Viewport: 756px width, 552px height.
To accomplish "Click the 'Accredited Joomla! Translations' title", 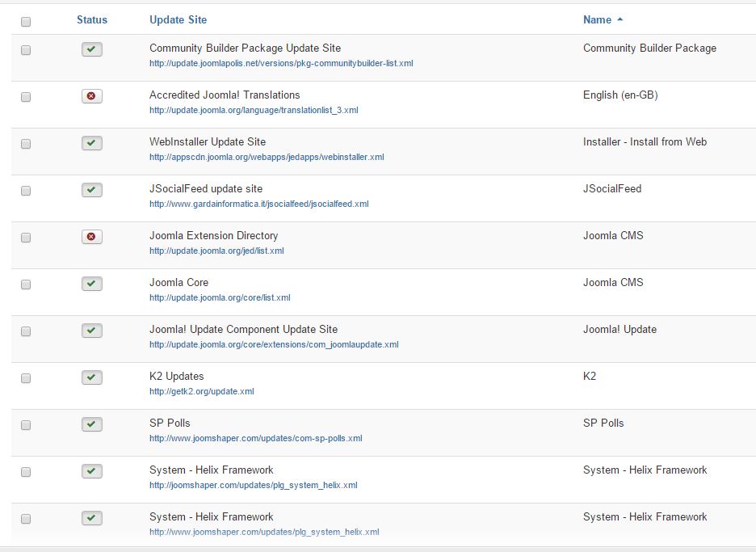I will pyautogui.click(x=225, y=95).
